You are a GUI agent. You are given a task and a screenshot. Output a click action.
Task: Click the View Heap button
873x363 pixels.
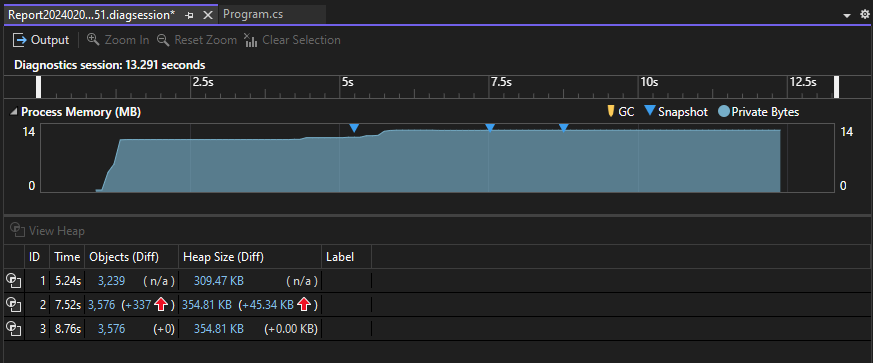[x=48, y=230]
